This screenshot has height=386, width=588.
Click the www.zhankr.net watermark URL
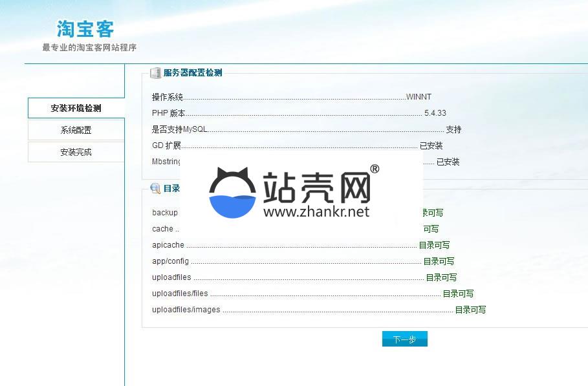point(316,211)
